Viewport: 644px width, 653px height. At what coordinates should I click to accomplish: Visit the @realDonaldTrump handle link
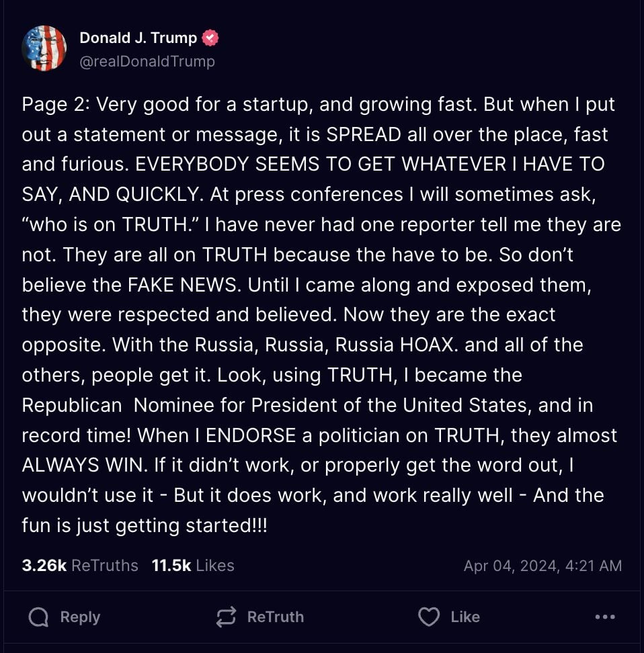point(147,61)
